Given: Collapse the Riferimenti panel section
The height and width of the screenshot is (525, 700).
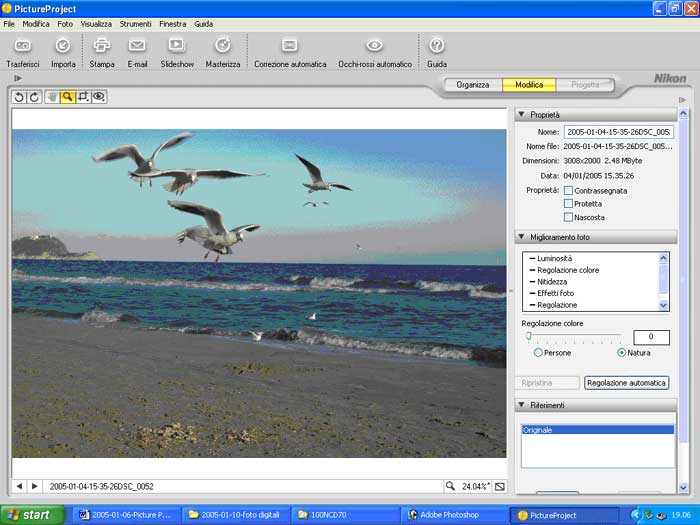Looking at the screenshot, I should [522, 405].
